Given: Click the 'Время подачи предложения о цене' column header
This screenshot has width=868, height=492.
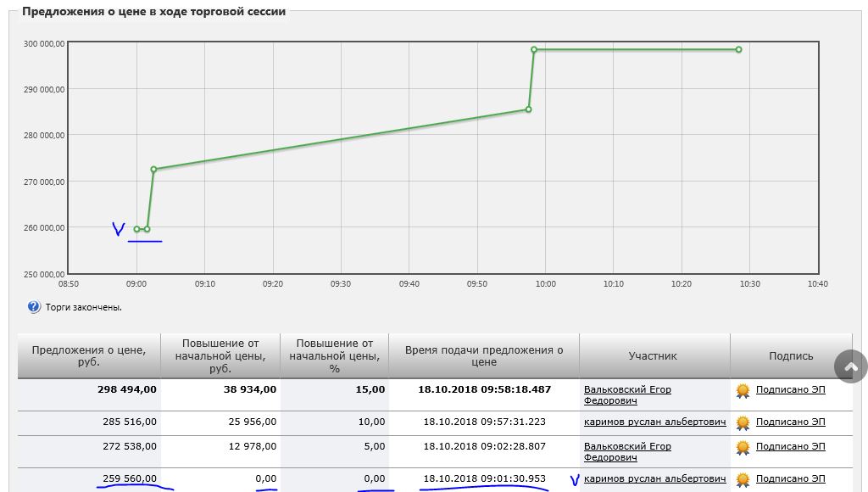Looking at the screenshot, I should click(484, 356).
